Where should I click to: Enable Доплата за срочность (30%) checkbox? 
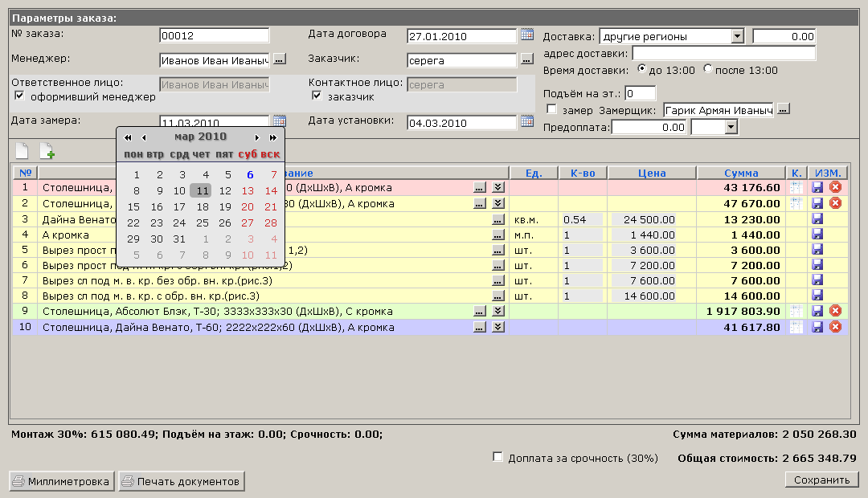[497, 457]
